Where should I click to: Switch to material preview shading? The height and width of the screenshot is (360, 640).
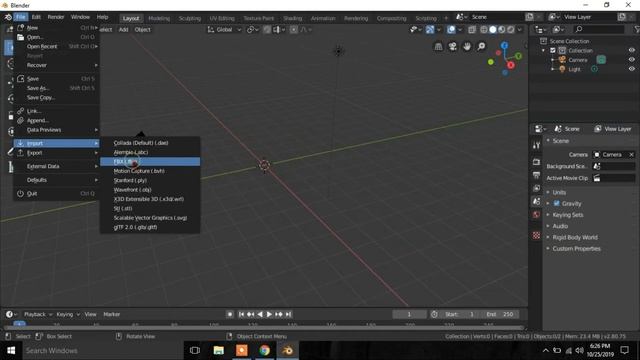coord(502,30)
